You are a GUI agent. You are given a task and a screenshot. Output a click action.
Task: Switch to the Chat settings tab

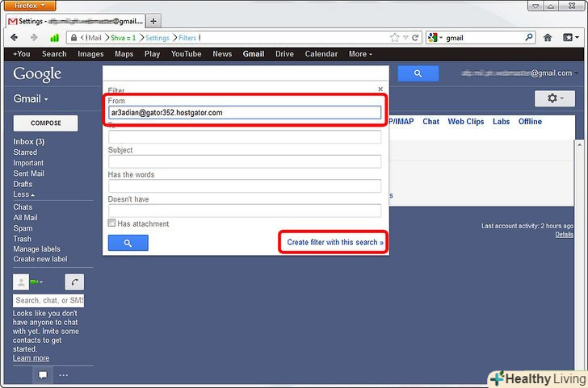430,122
